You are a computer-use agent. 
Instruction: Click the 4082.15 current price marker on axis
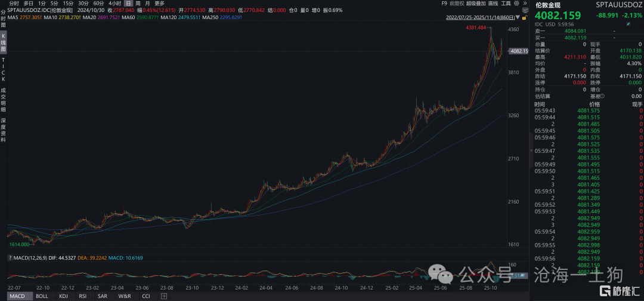click(x=518, y=51)
